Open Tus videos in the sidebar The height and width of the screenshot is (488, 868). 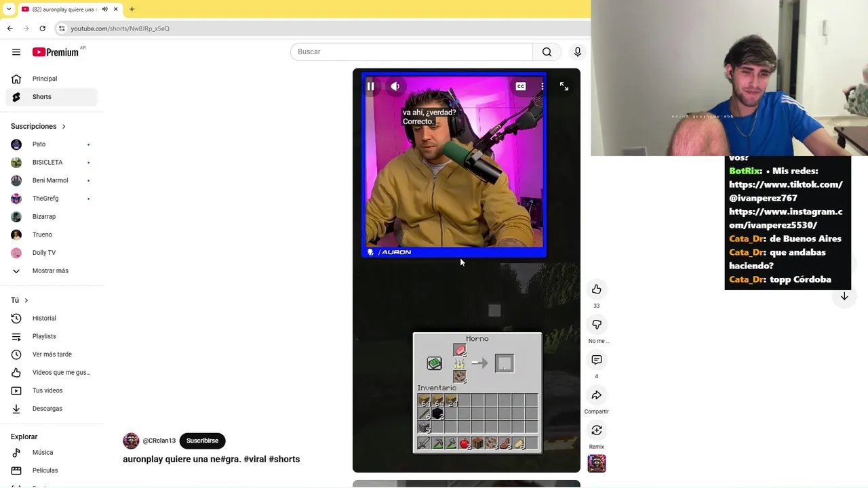point(52,390)
